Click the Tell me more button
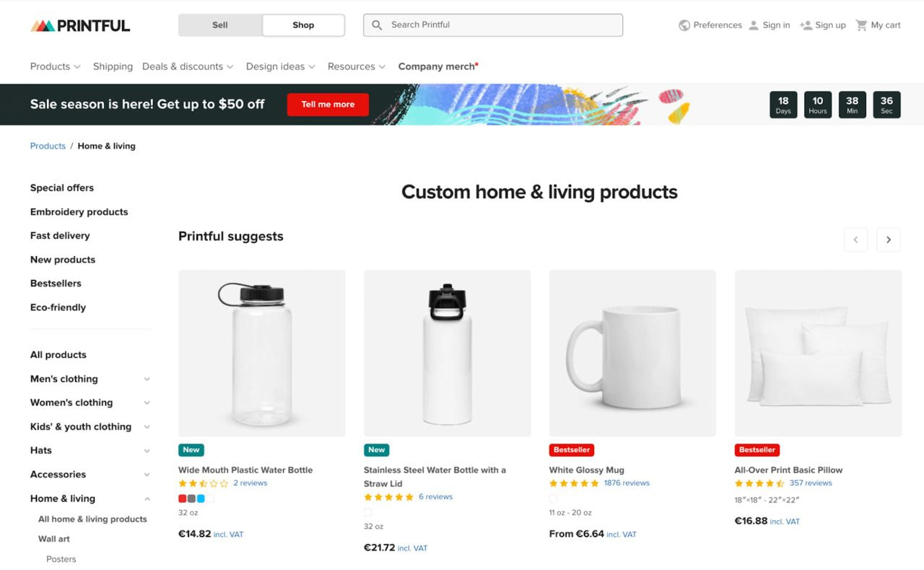This screenshot has height=570, width=924. (328, 105)
